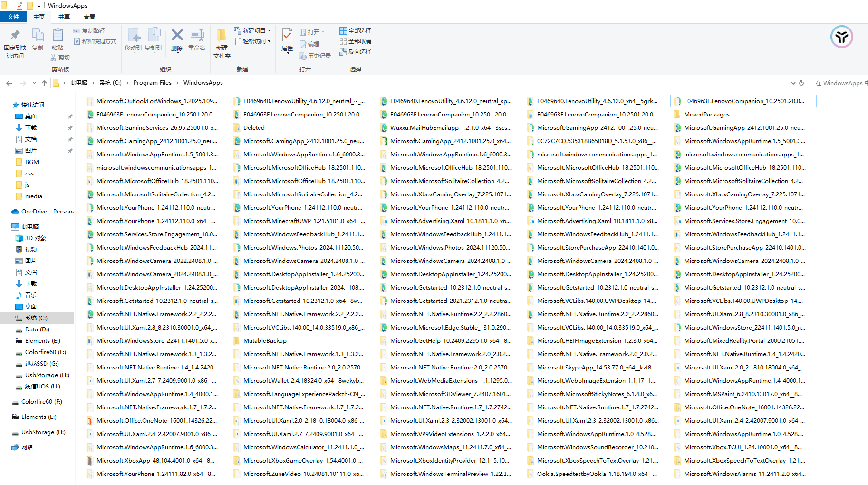Switch to the 主页 (Home) ribbon tab
The height and width of the screenshot is (485, 868).
pyautogui.click(x=39, y=17)
